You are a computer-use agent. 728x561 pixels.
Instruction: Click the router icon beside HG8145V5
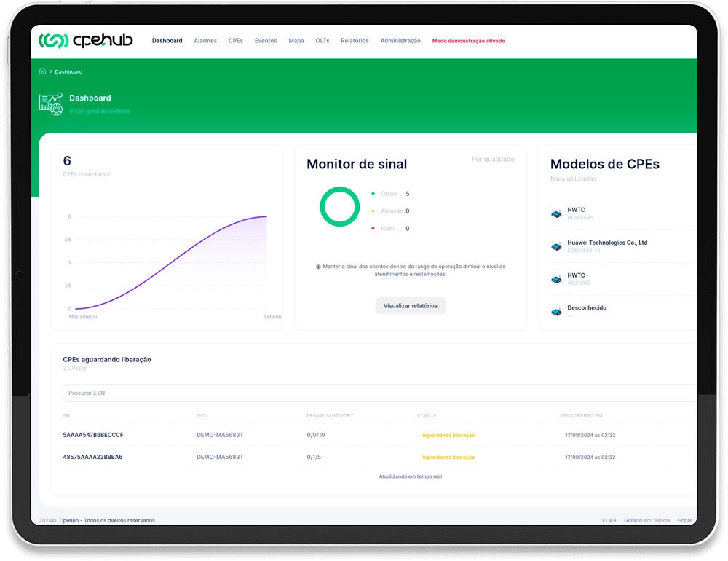click(x=556, y=213)
